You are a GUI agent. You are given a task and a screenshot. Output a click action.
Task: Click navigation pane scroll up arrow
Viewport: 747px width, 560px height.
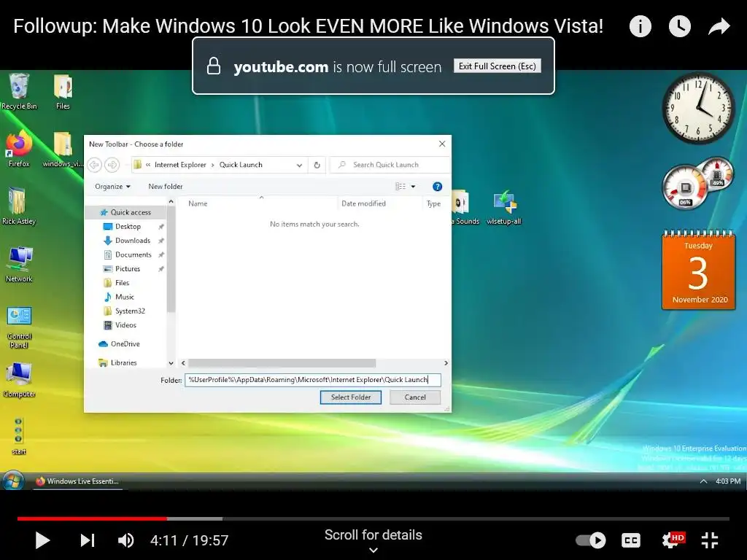[171, 202]
